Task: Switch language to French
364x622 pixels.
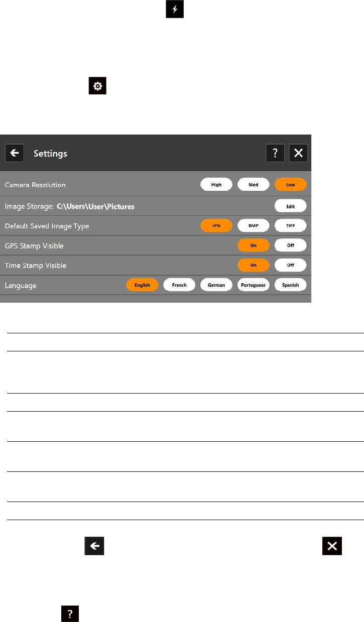Action: (179, 285)
